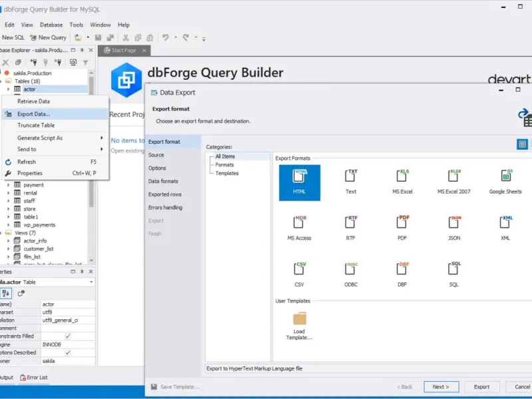This screenshot has height=399, width=532.
Task: Choose the DBF export format
Action: [x=402, y=275]
